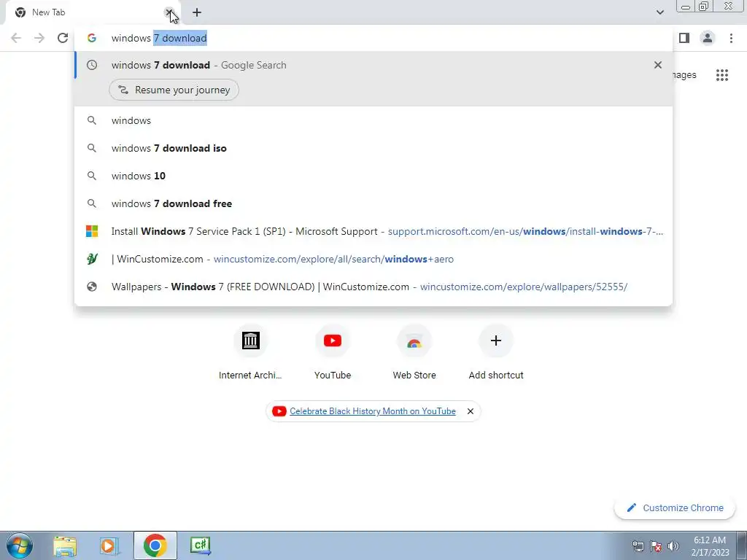The image size is (747, 560).
Task: Open the Install Windows 7 Service Pack 1 result
Action: pos(373,231)
